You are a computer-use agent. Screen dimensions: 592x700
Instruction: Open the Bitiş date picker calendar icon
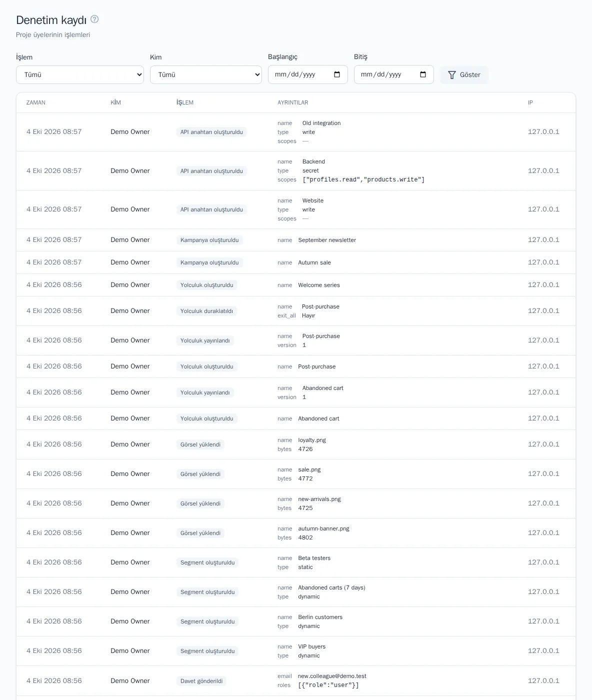423,74
